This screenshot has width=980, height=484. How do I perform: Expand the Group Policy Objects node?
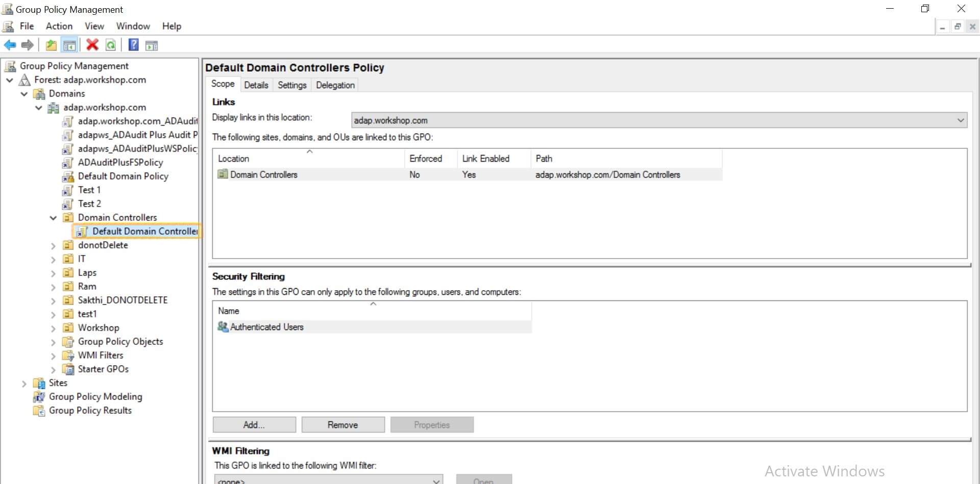(53, 342)
